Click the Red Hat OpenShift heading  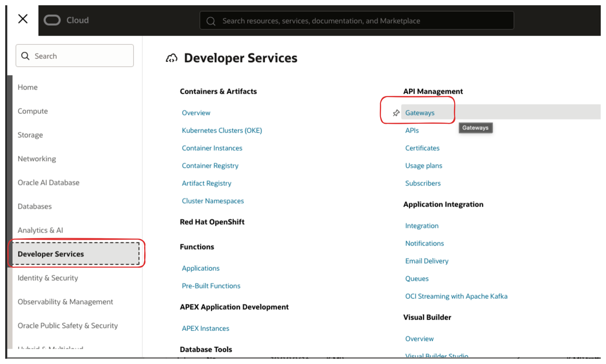(x=212, y=222)
